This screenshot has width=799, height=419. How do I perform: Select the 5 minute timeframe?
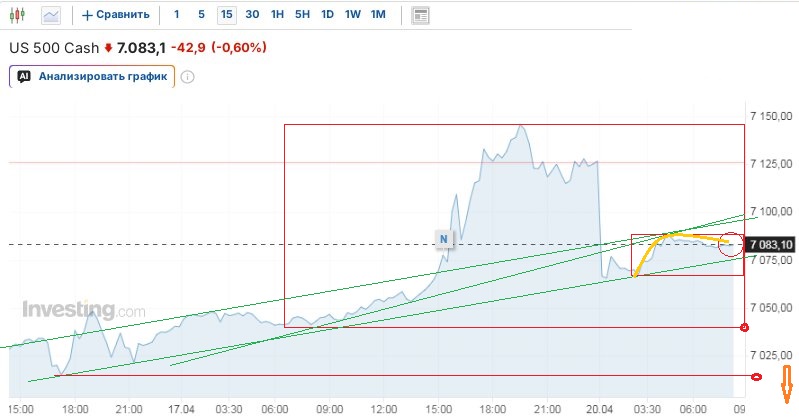pyautogui.click(x=201, y=15)
